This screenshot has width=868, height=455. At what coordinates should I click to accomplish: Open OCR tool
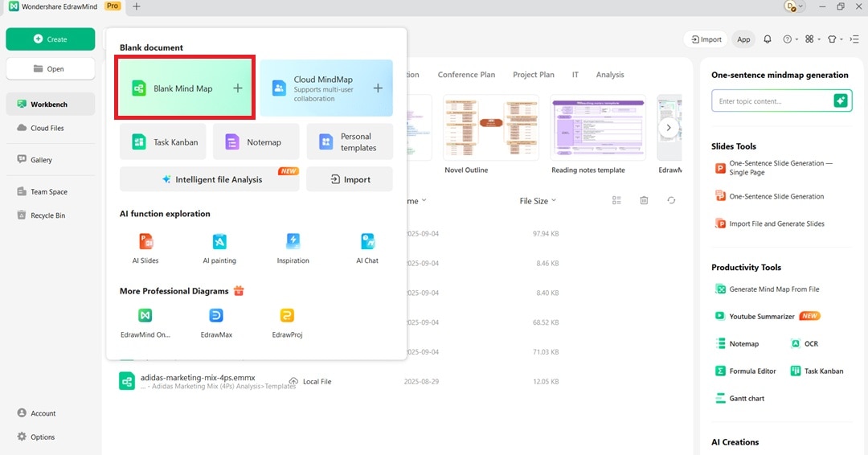pyautogui.click(x=805, y=344)
